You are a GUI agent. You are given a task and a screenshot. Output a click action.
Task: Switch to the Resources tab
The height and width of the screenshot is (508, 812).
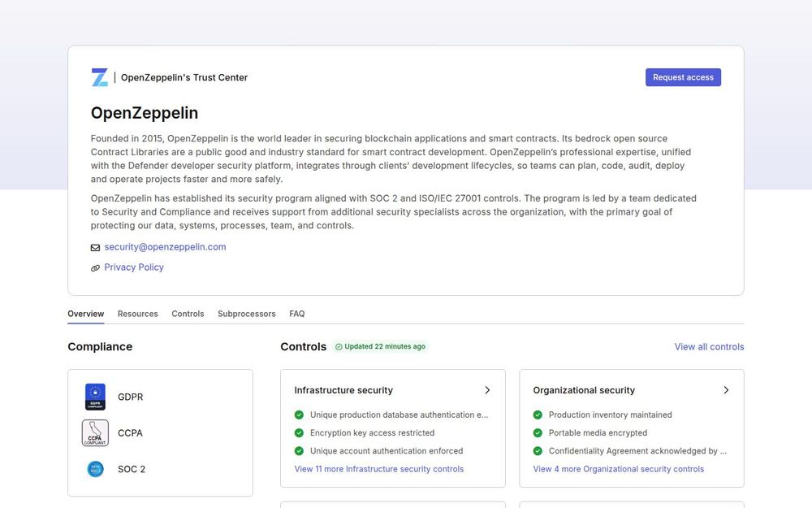click(x=138, y=314)
